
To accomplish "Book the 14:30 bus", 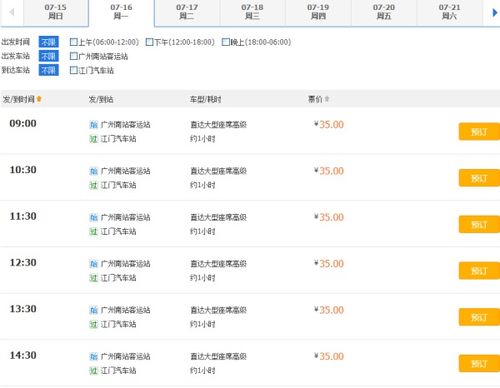I will coord(479,363).
